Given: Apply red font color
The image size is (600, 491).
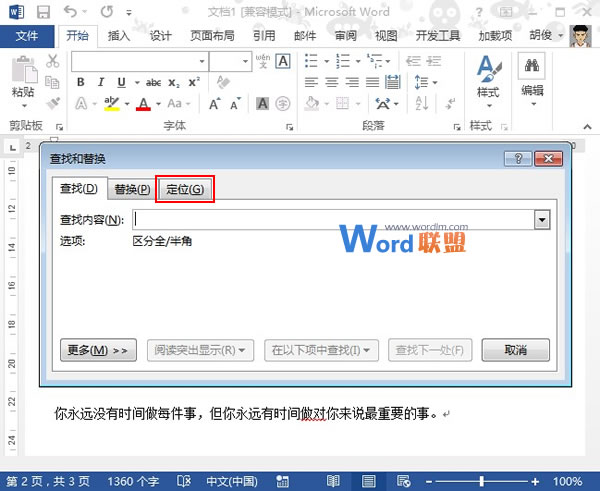Looking at the screenshot, I should (143, 104).
